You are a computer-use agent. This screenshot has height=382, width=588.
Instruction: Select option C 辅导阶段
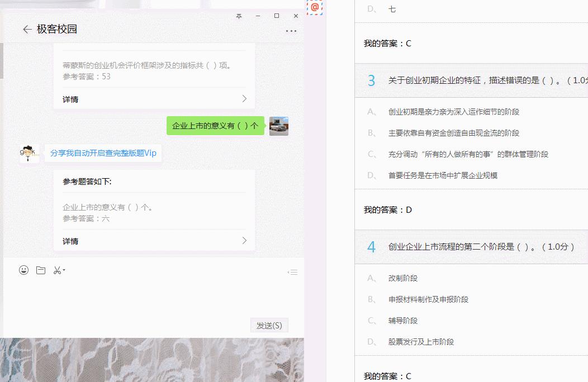coord(402,321)
